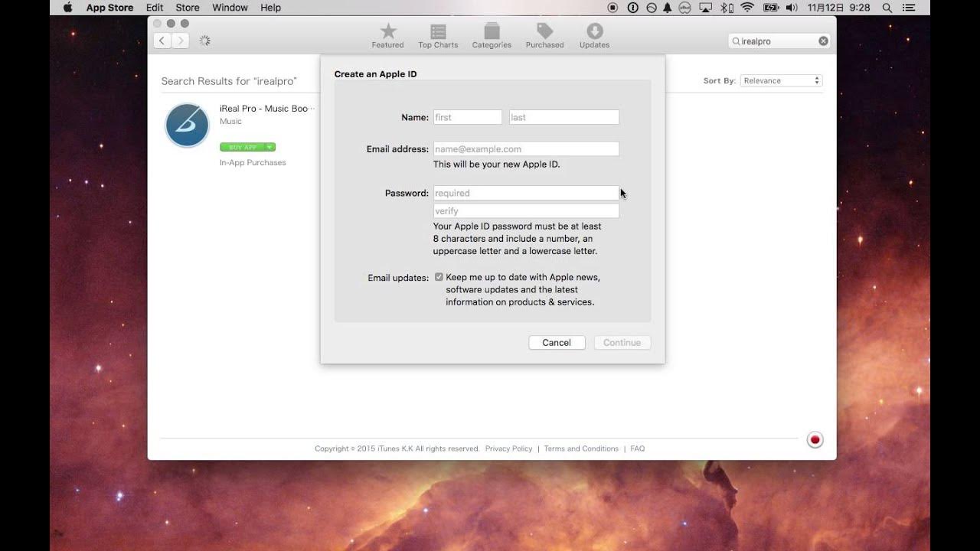Viewport: 980px width, 551px height.
Task: Open the Help menu
Action: pos(271,8)
